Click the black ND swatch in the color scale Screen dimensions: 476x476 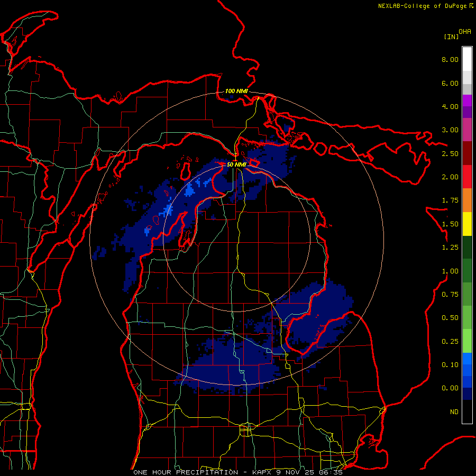coord(467,411)
